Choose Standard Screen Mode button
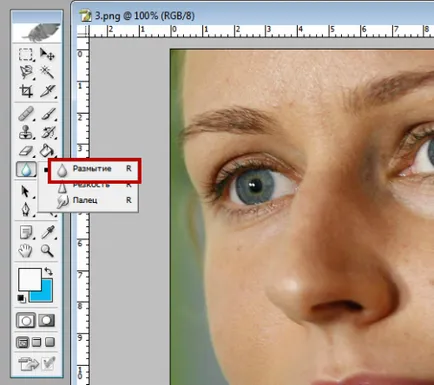The width and height of the screenshot is (434, 385). (23, 342)
